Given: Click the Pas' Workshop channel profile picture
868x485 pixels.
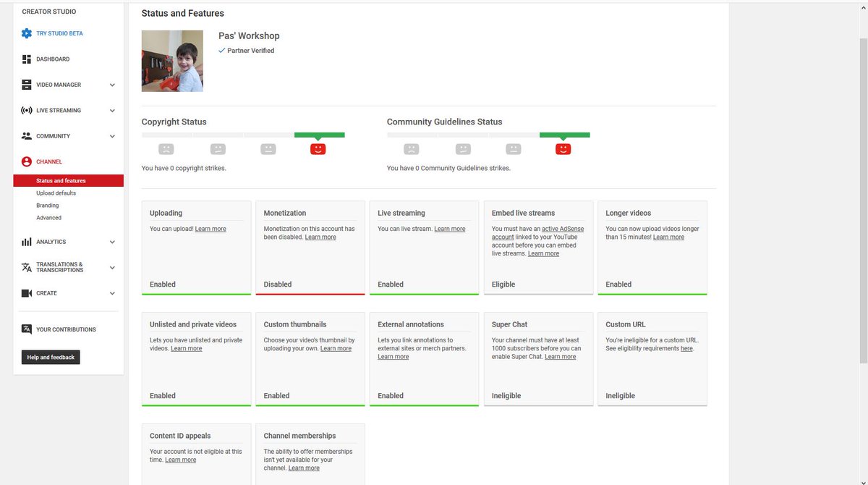Looking at the screenshot, I should pyautogui.click(x=172, y=61).
